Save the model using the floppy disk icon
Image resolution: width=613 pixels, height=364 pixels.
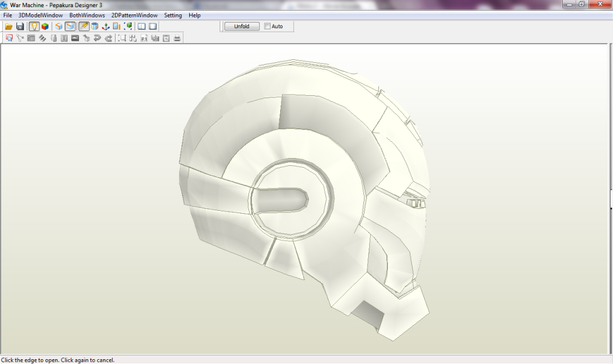(20, 26)
